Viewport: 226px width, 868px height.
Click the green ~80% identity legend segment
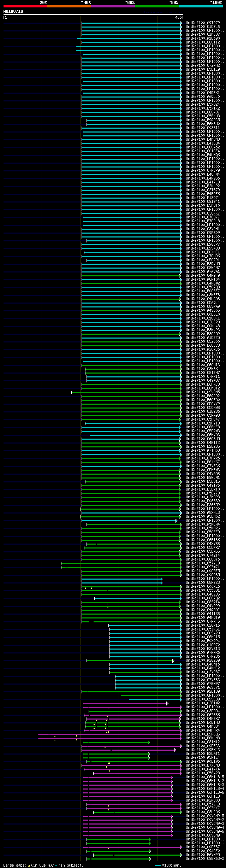(157, 6)
